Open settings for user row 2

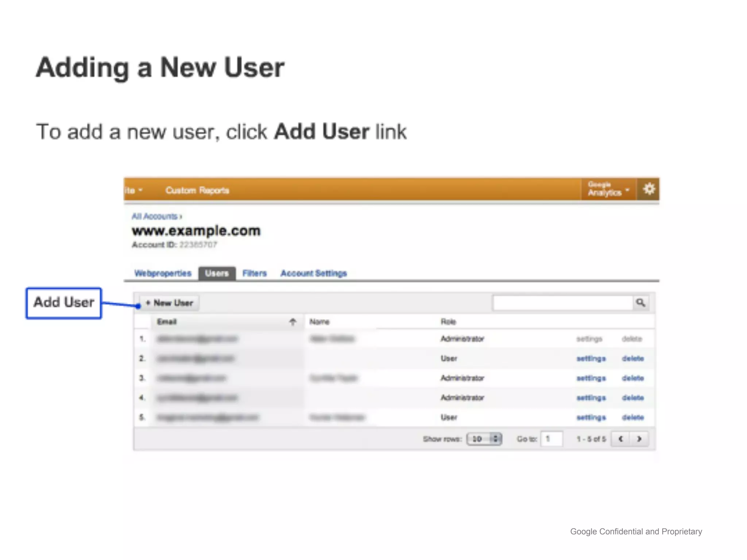click(x=591, y=358)
